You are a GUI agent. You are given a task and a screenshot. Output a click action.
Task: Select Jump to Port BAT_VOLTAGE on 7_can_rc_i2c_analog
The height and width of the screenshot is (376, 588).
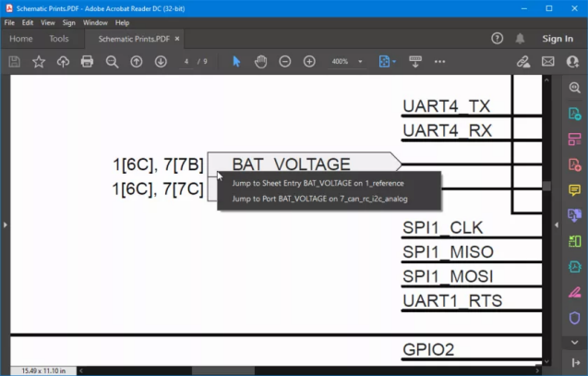[319, 198]
